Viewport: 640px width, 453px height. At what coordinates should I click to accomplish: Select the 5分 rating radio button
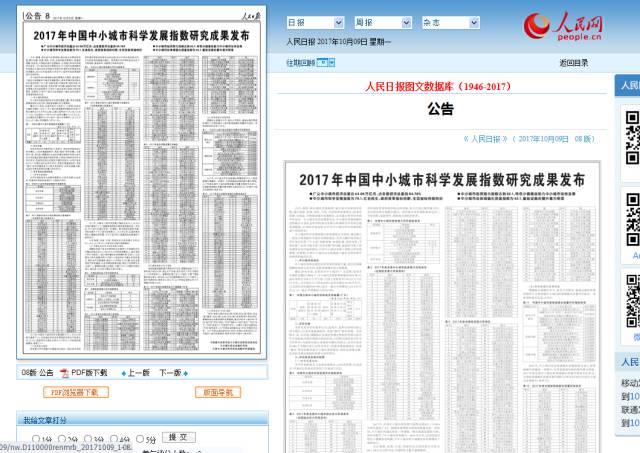[140, 439]
